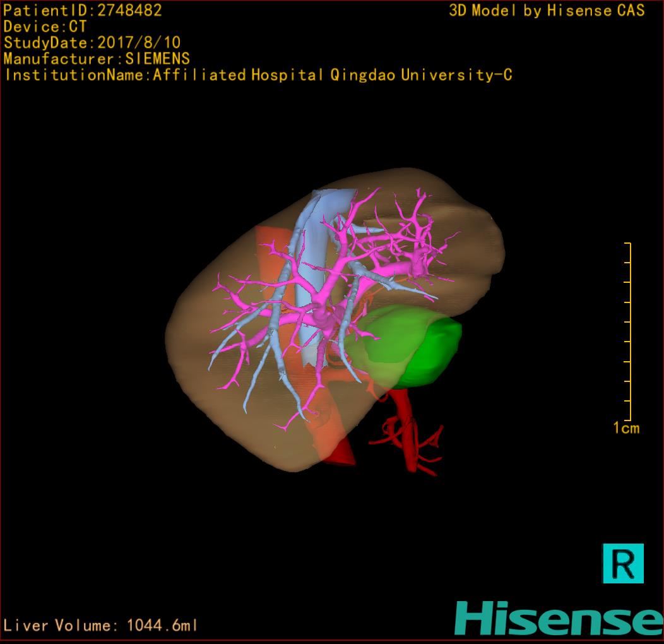This screenshot has width=664, height=644.
Task: Click the cyan R orientation marker
Action: 623,563
